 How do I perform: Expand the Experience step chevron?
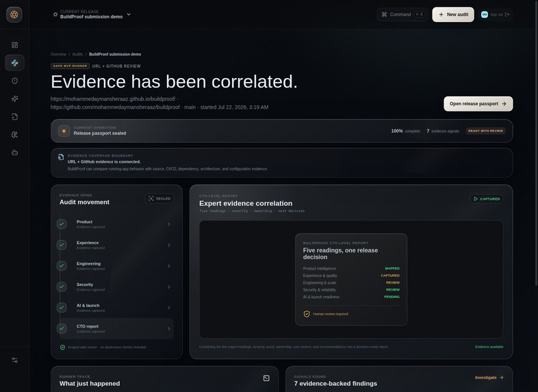(x=169, y=245)
